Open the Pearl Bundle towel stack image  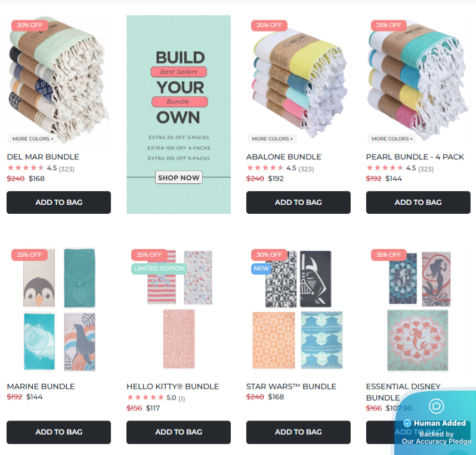418,80
